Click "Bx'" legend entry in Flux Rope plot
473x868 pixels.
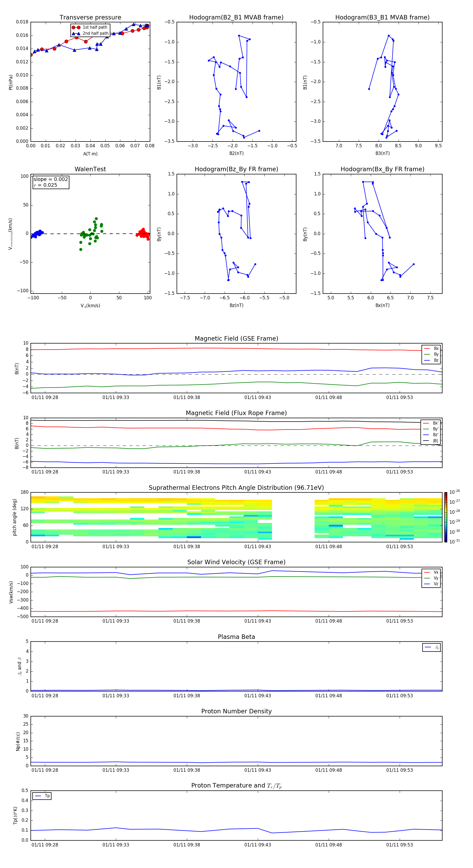pos(431,423)
